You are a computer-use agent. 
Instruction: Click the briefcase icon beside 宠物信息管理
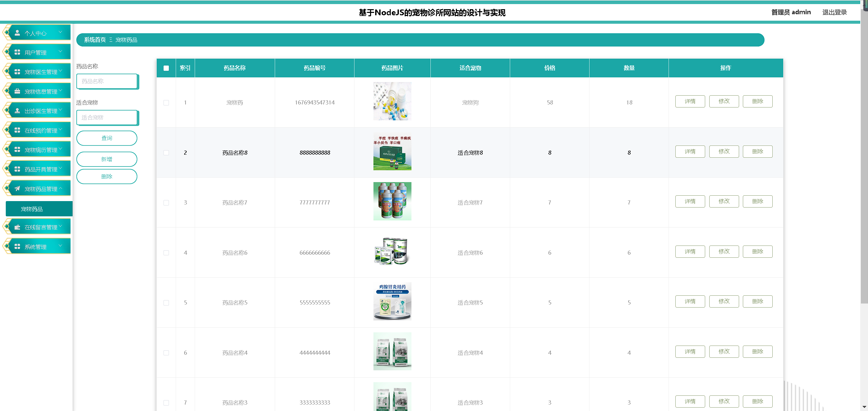(17, 91)
